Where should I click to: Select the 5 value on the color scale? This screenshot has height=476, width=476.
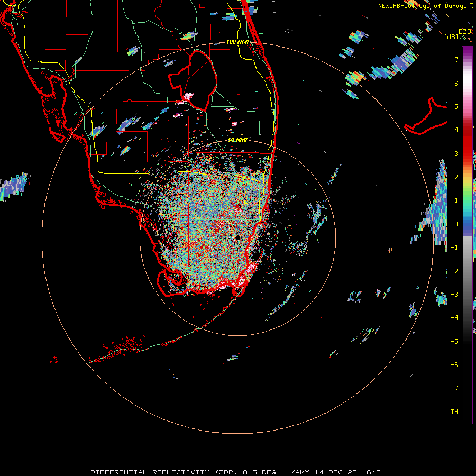pos(456,106)
